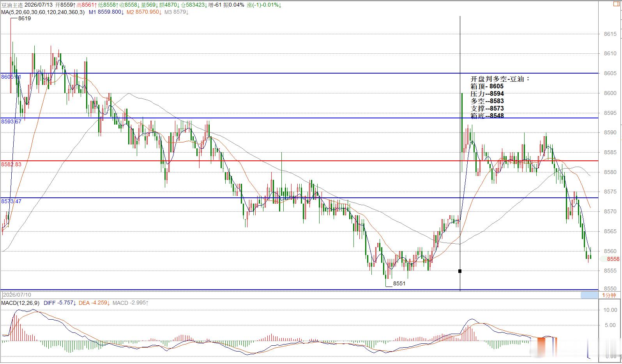Select the 8573.47 blue horizontal line label
622x364 pixels.
(x=11, y=201)
